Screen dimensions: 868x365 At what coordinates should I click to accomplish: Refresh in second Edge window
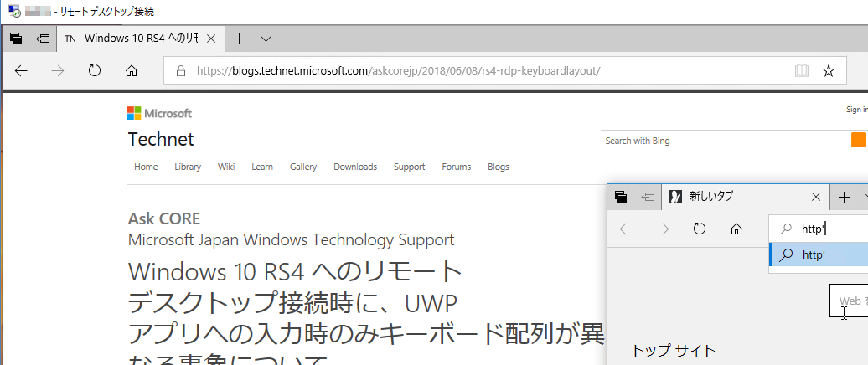(x=700, y=229)
